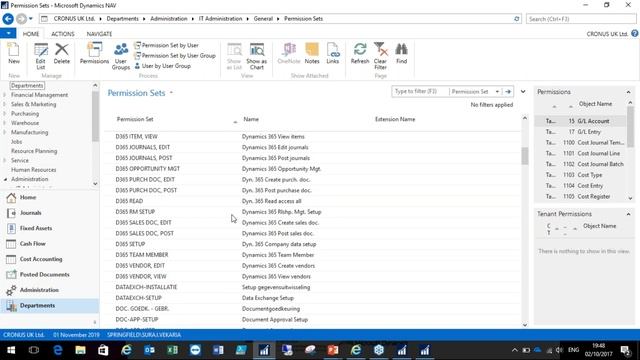This screenshot has height=360, width=640.
Task: Click the permission list vertical scrollbar thumb
Action: (x=525, y=156)
